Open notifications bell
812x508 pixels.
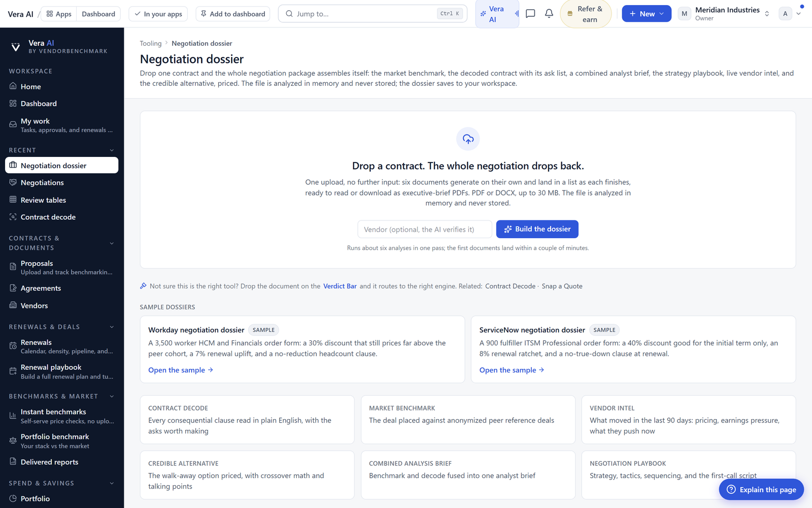549,14
